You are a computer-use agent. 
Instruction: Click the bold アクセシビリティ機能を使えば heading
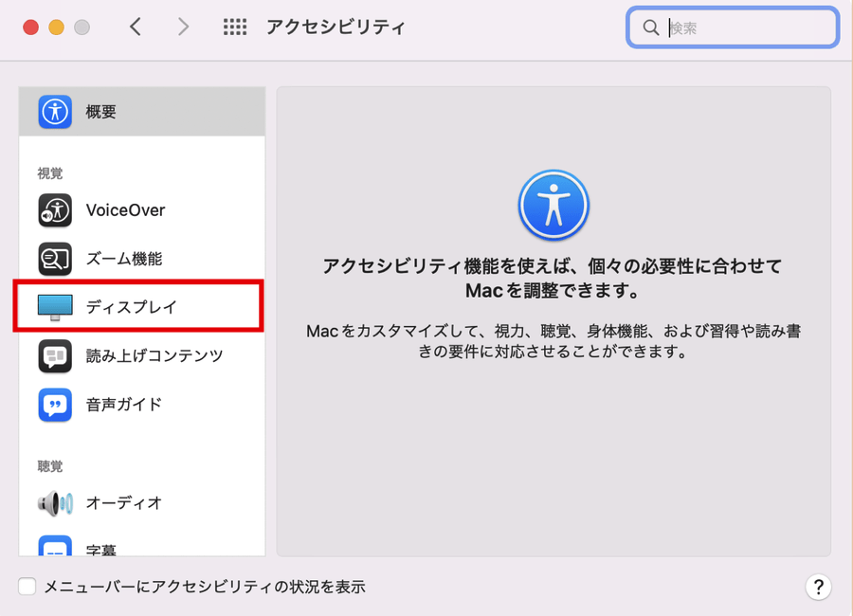tap(553, 278)
